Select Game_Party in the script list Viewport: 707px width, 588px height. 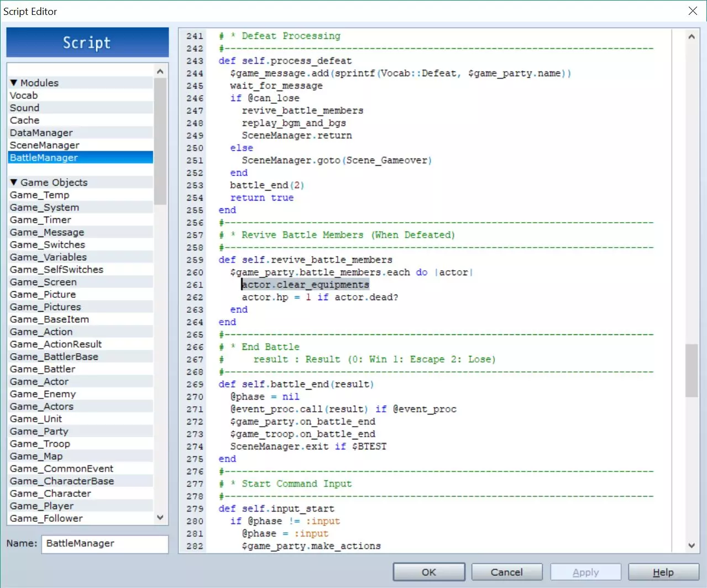(39, 432)
